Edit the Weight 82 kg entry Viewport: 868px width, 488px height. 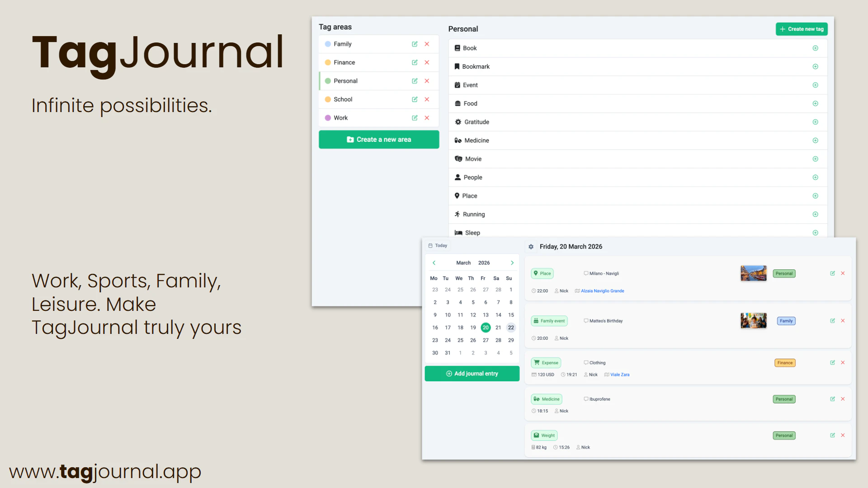pyautogui.click(x=832, y=436)
